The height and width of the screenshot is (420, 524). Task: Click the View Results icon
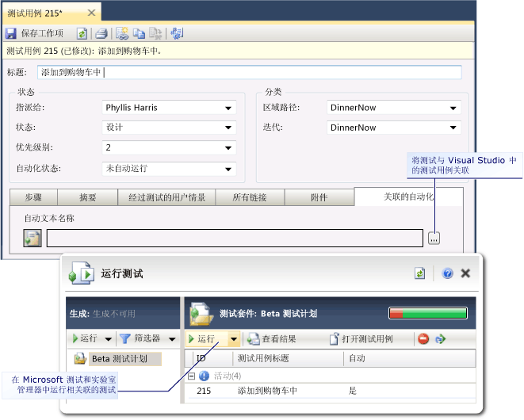pyautogui.click(x=254, y=339)
